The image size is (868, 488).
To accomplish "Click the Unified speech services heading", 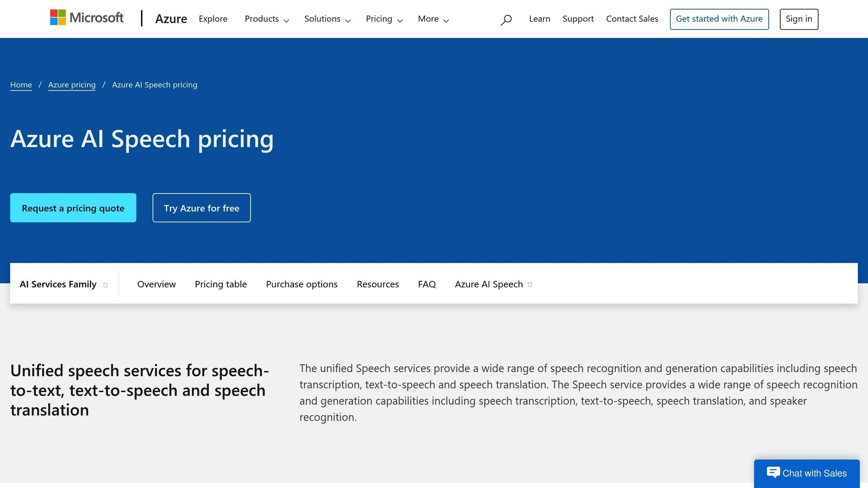I will click(140, 390).
